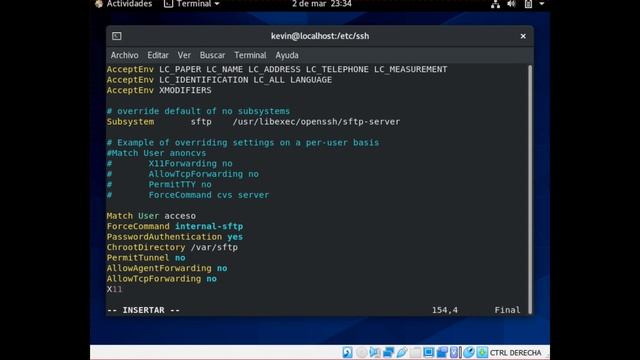Screen dimensions: 640x360
Task: Open the terminal window icon menu in the titlebar
Action: 117,36
